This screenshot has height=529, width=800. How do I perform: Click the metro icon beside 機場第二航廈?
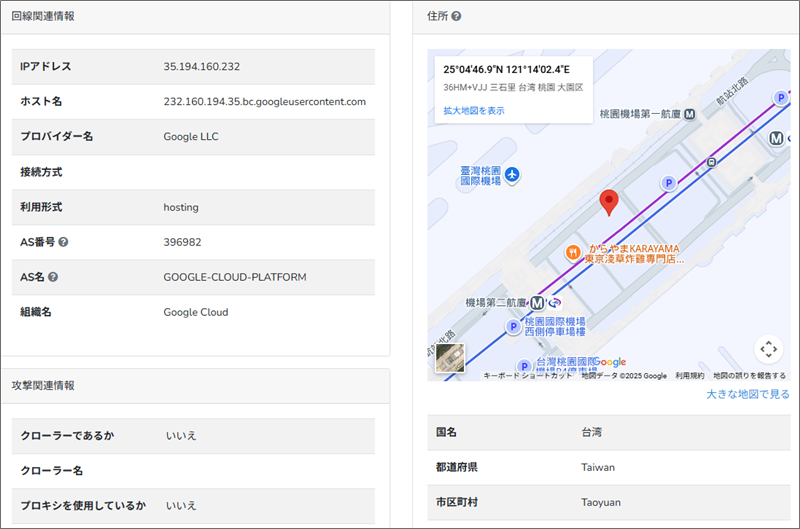tap(538, 302)
